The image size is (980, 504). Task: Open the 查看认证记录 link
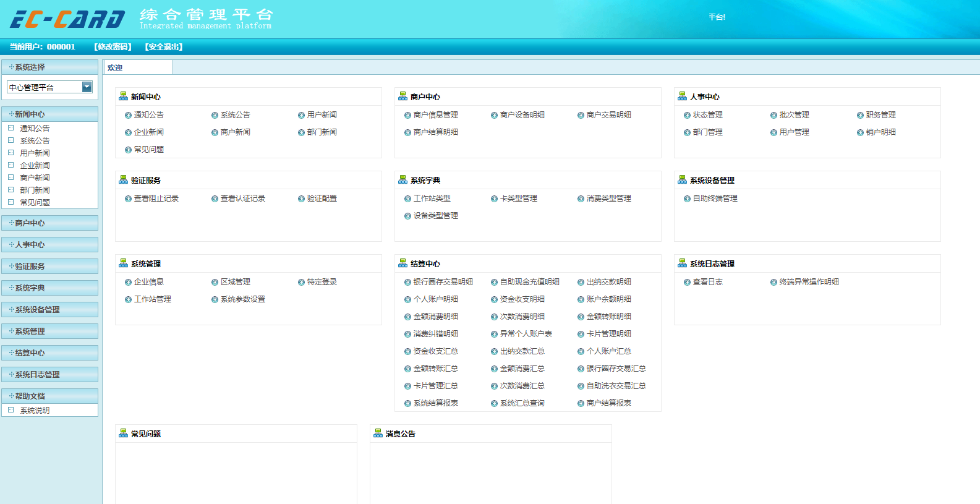(243, 199)
